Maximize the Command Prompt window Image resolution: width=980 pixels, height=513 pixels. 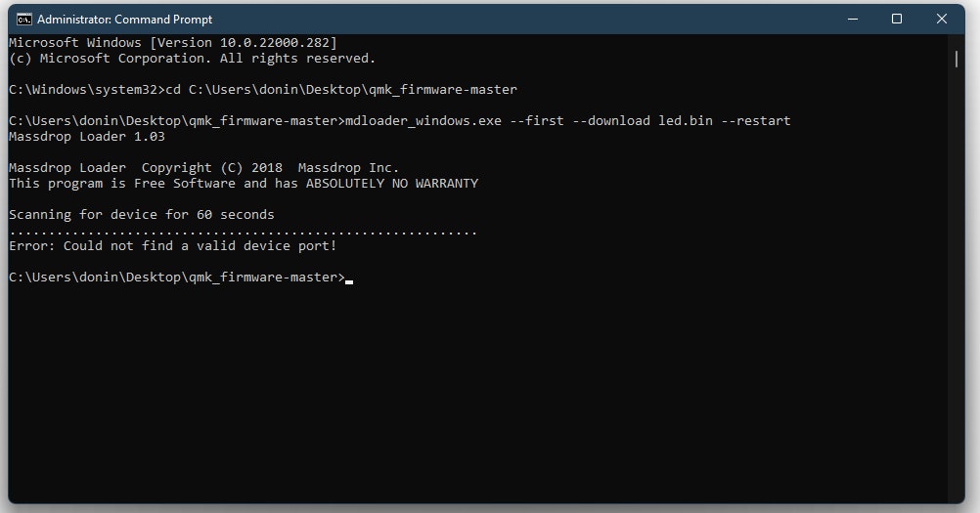tap(897, 19)
